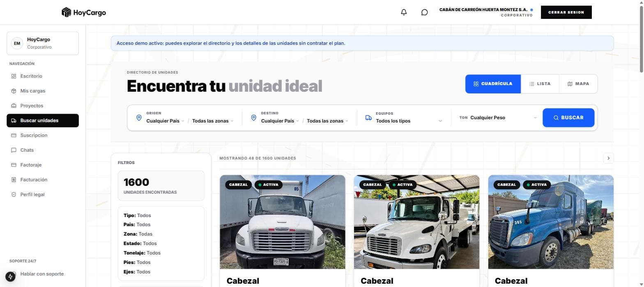Click the Destino location pin icon

254,118
